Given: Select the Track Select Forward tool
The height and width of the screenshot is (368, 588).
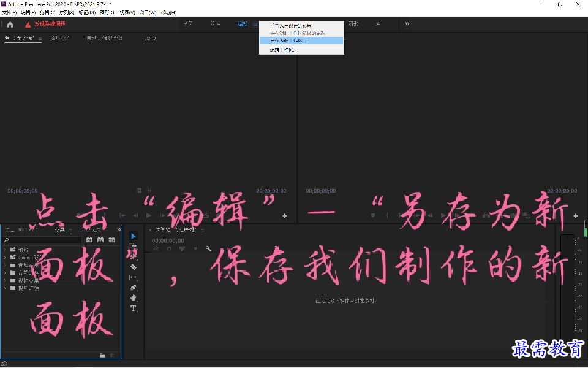Looking at the screenshot, I should [x=134, y=246].
